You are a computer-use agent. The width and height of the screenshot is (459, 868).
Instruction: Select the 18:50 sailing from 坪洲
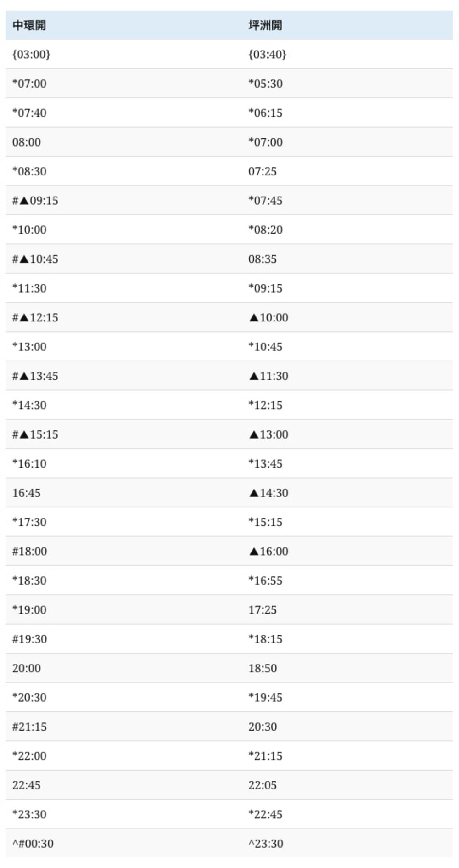point(263,668)
